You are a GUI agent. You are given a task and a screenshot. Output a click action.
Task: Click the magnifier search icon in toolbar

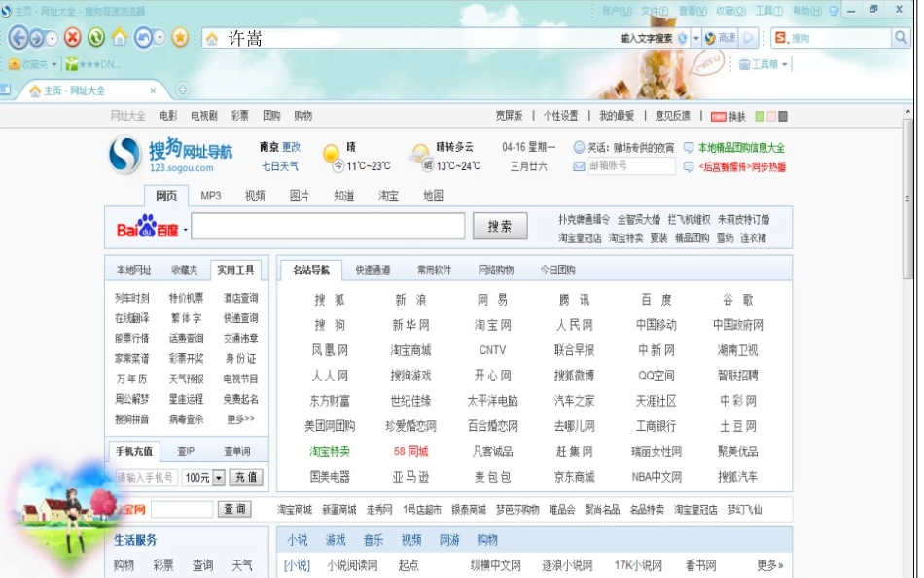901,38
